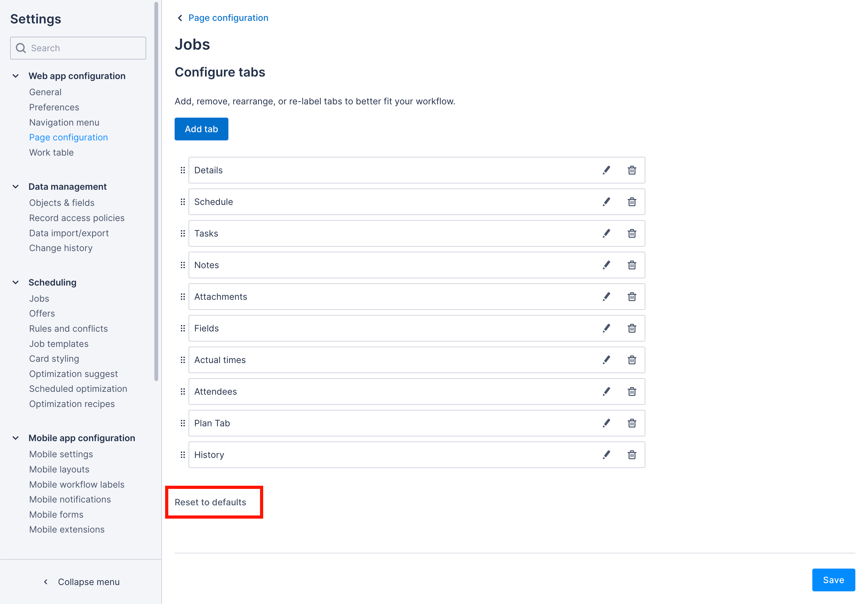Click the drag handle beside Tasks

183,233
